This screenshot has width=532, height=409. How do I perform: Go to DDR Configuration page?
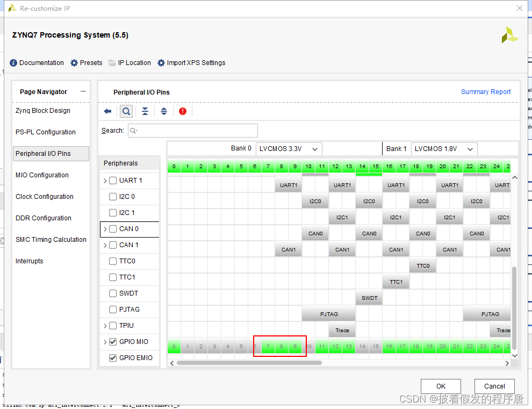point(44,218)
